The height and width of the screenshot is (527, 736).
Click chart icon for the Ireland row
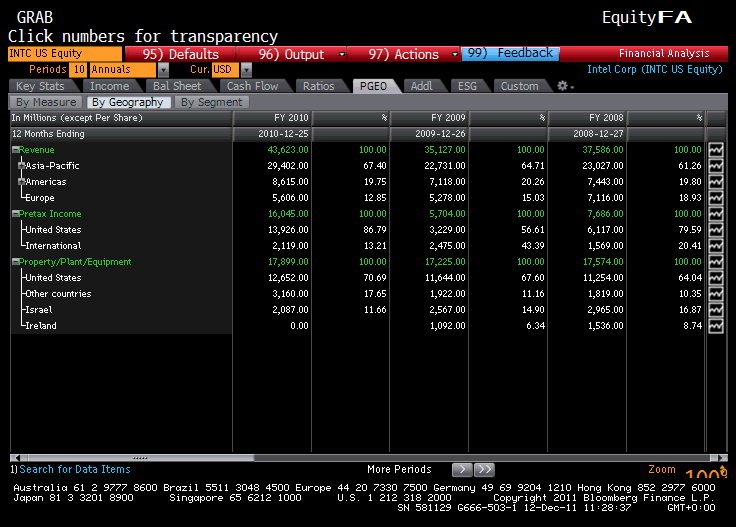pos(715,326)
